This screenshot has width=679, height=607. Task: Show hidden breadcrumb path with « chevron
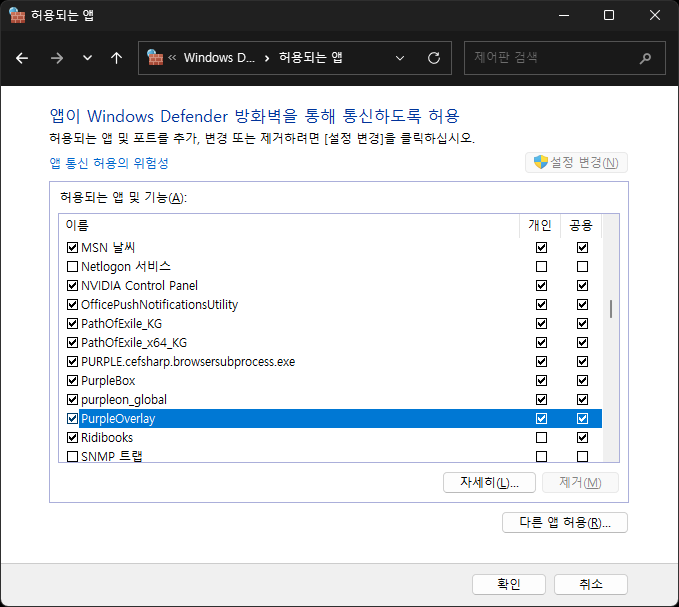tap(172, 58)
